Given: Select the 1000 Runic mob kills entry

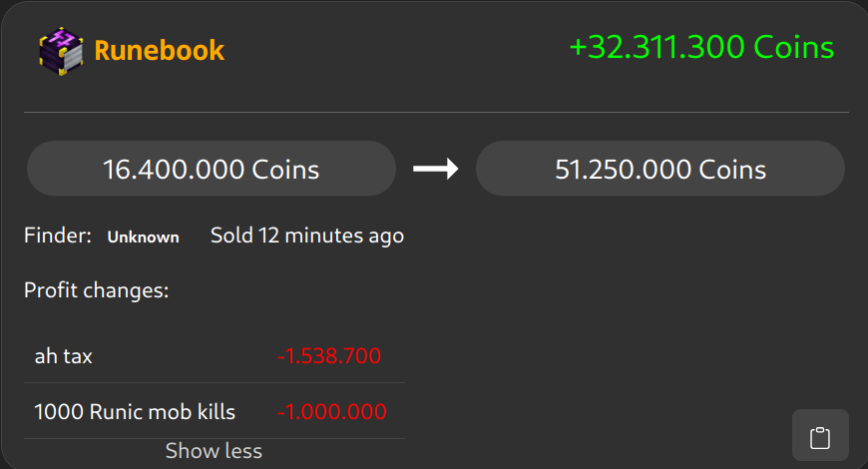Looking at the screenshot, I should coord(135,411).
